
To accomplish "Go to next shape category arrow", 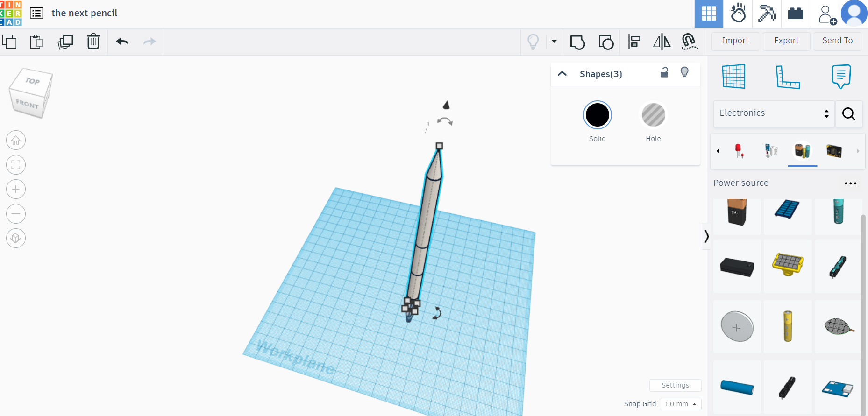I will pyautogui.click(x=858, y=151).
